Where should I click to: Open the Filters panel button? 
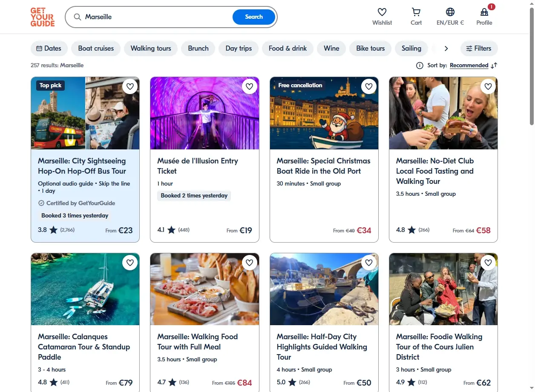[x=479, y=49]
